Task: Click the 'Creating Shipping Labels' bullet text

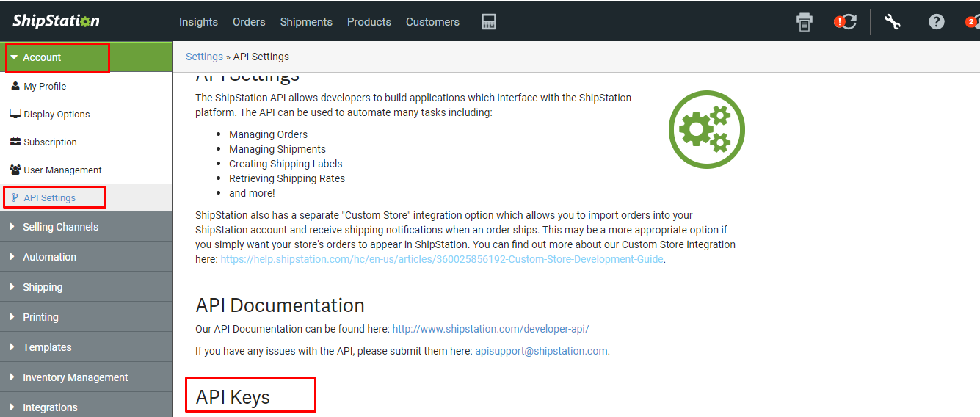Action: [286, 164]
